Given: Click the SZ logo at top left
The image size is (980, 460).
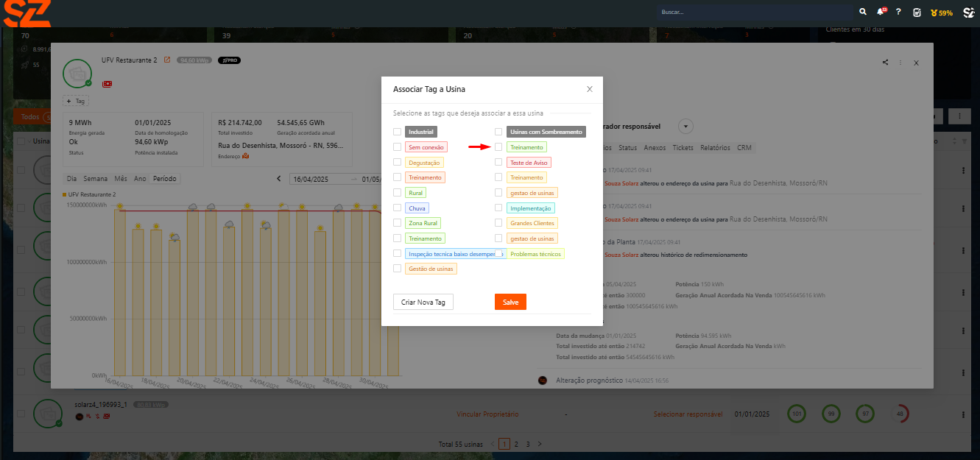Looking at the screenshot, I should [27, 13].
